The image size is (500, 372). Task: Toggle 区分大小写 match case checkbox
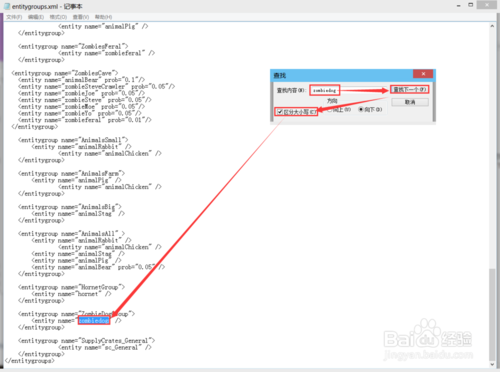click(x=280, y=112)
